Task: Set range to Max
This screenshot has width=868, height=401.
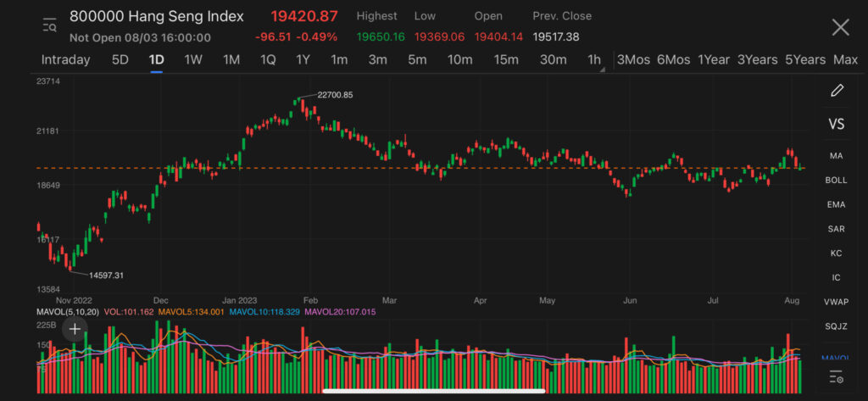Action: pyautogui.click(x=845, y=60)
